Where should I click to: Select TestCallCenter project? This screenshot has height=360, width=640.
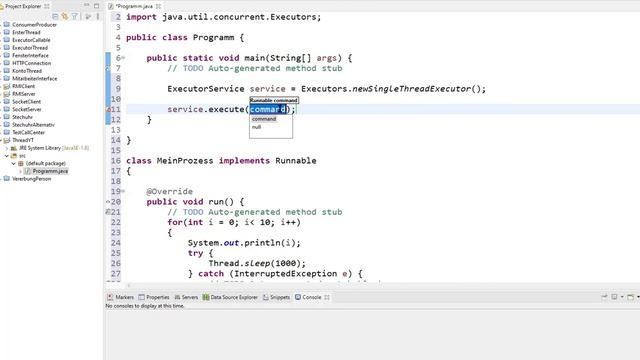coord(29,133)
